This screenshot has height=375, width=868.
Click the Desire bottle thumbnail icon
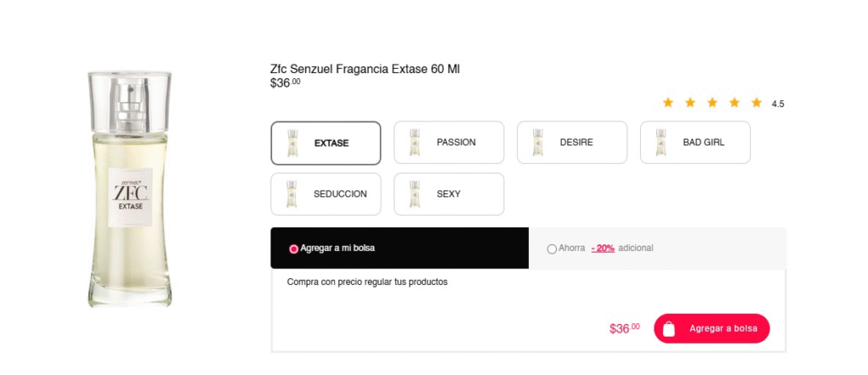[537, 143]
